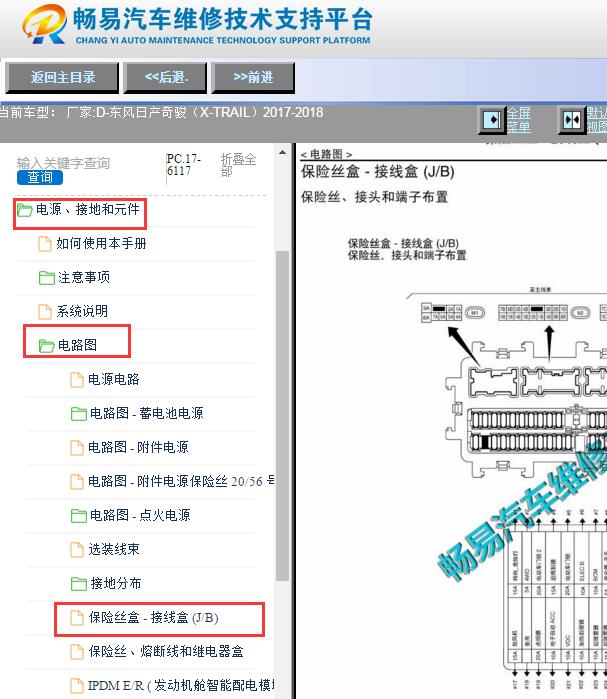Open IPDM E/R 发动机舱智能配电模块 entry
Image resolution: width=607 pixels, height=699 pixels.
coord(181,685)
